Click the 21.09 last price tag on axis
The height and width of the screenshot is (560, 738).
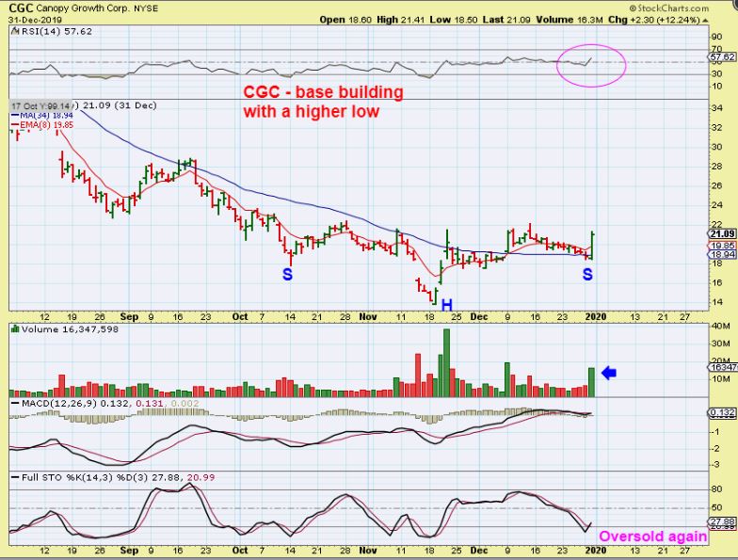[723, 233]
